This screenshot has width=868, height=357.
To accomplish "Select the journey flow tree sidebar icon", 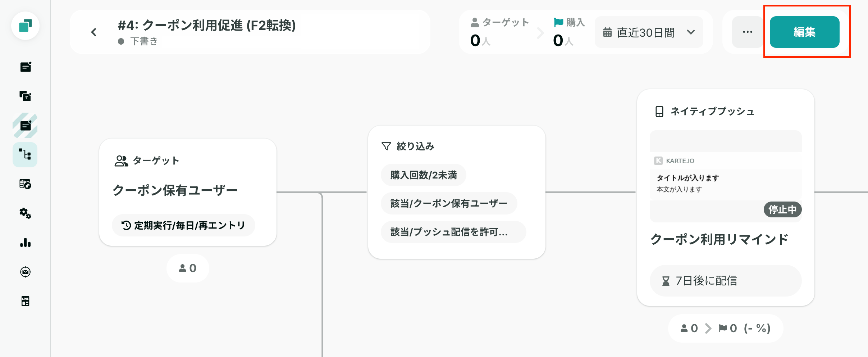I will pyautogui.click(x=25, y=155).
